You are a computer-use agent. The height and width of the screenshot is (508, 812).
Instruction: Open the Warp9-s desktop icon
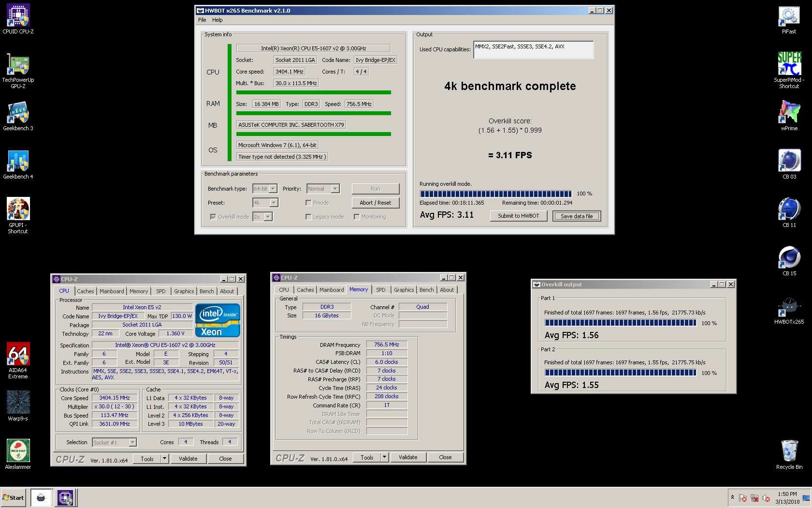[18, 406]
